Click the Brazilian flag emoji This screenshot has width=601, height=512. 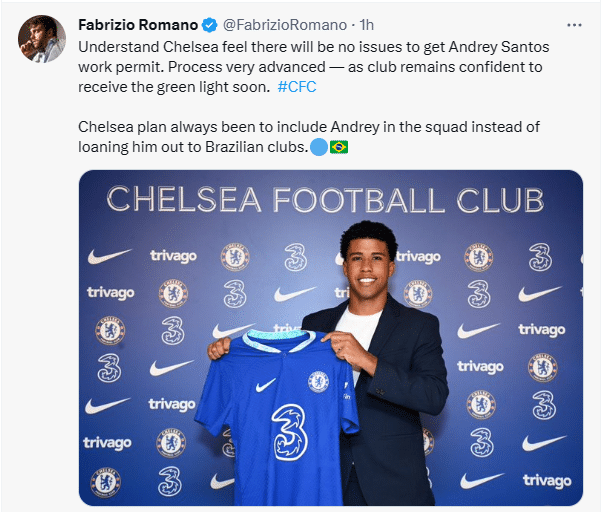(339, 147)
